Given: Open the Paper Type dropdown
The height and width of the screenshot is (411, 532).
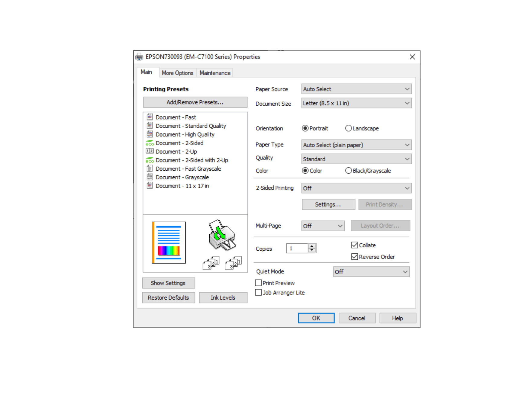Looking at the screenshot, I should 356,145.
